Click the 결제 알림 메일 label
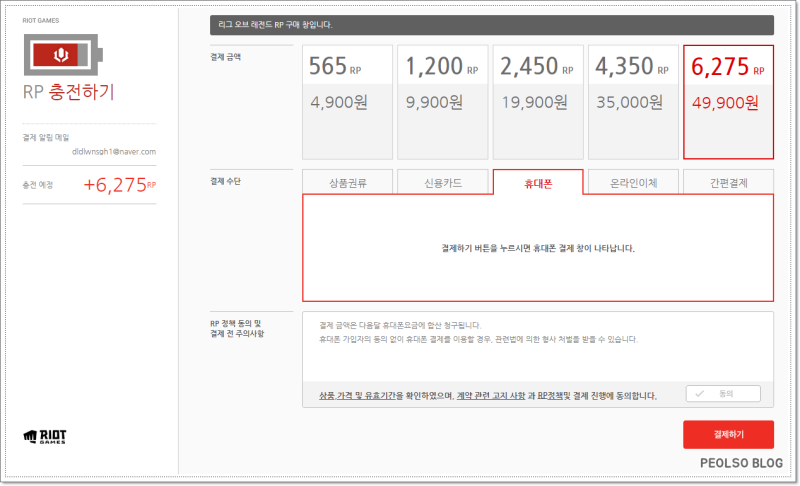Image resolution: width=800 pixels, height=486 pixels. click(46, 137)
